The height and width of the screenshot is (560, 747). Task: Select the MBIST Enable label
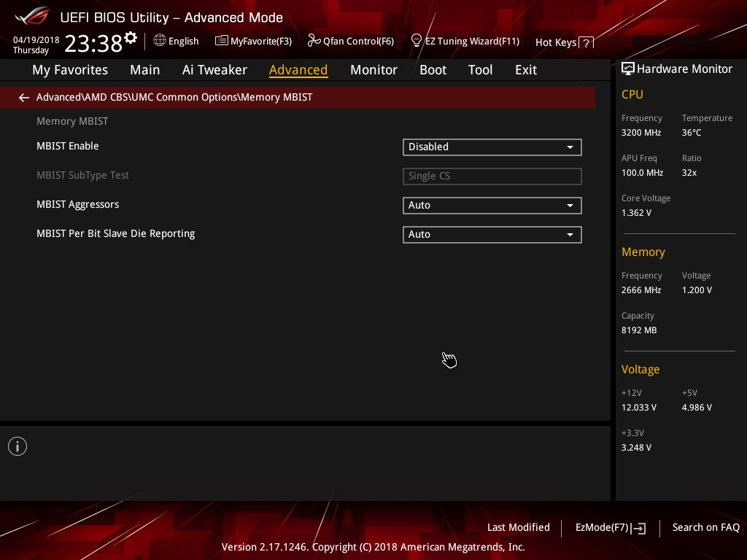[68, 146]
